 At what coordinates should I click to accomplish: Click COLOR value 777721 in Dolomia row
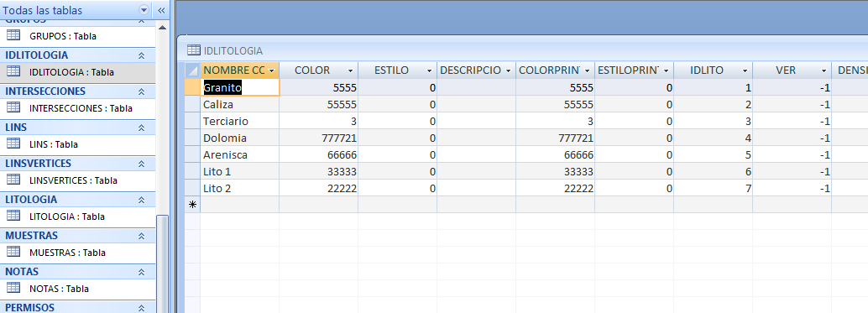pyautogui.click(x=319, y=138)
